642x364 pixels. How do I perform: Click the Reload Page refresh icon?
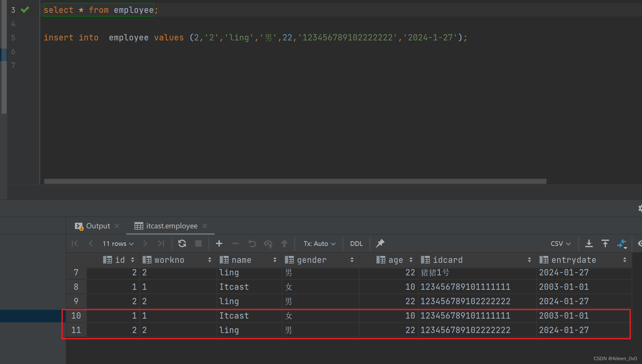pyautogui.click(x=182, y=243)
